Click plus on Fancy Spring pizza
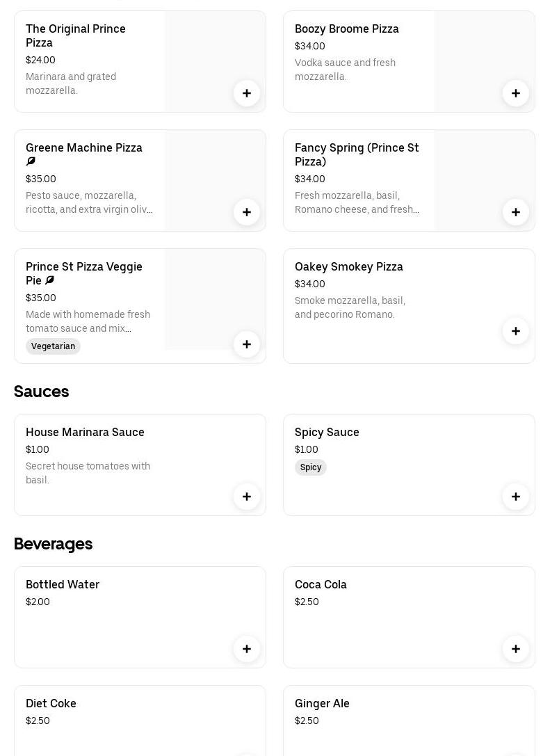The width and height of the screenshot is (559, 756). point(516,212)
